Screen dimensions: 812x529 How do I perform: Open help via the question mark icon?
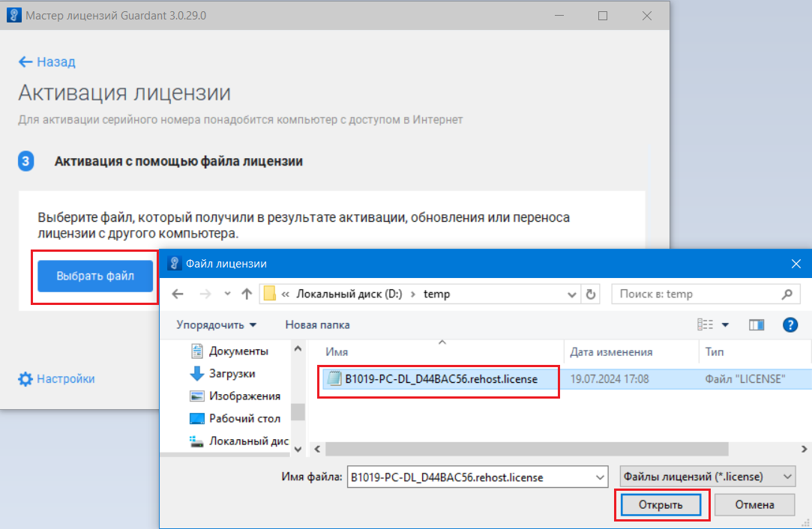tap(790, 324)
